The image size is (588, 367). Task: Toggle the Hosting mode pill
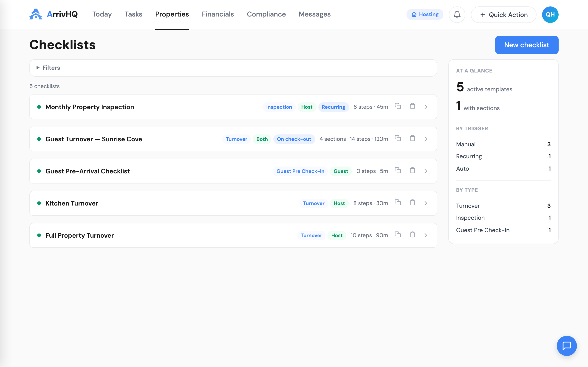425,14
